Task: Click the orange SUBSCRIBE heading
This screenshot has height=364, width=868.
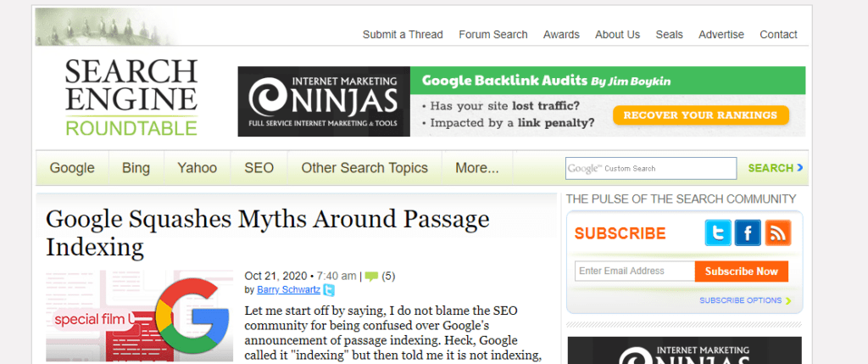Action: (620, 233)
